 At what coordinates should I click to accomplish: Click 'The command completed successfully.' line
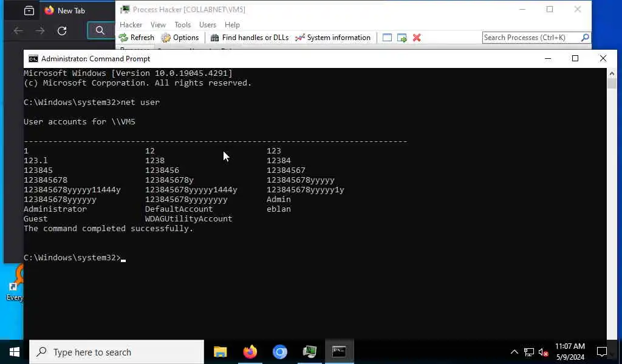point(108,229)
